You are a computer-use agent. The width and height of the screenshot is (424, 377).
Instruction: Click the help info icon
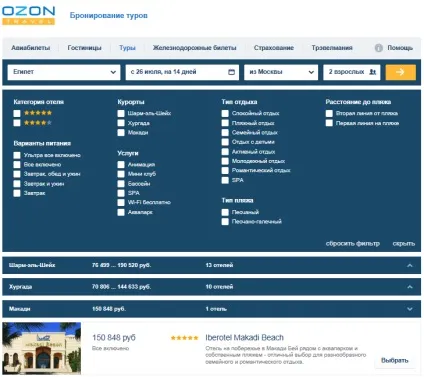378,48
